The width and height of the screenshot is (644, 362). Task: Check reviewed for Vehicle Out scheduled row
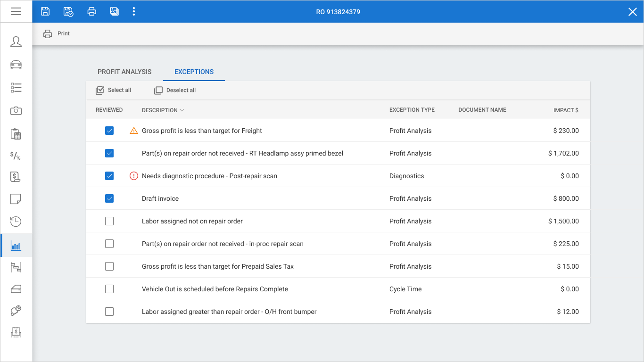[109, 289]
